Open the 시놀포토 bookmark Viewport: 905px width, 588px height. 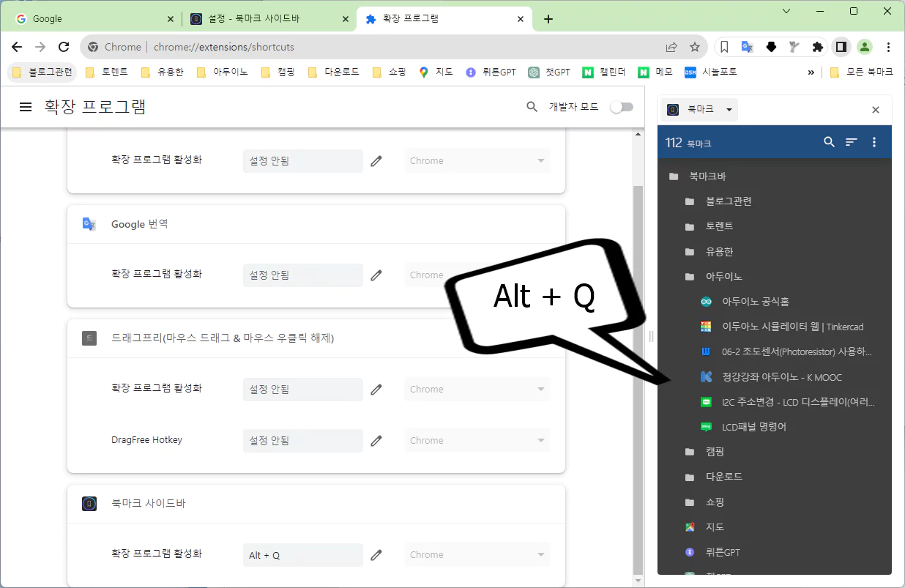711,72
